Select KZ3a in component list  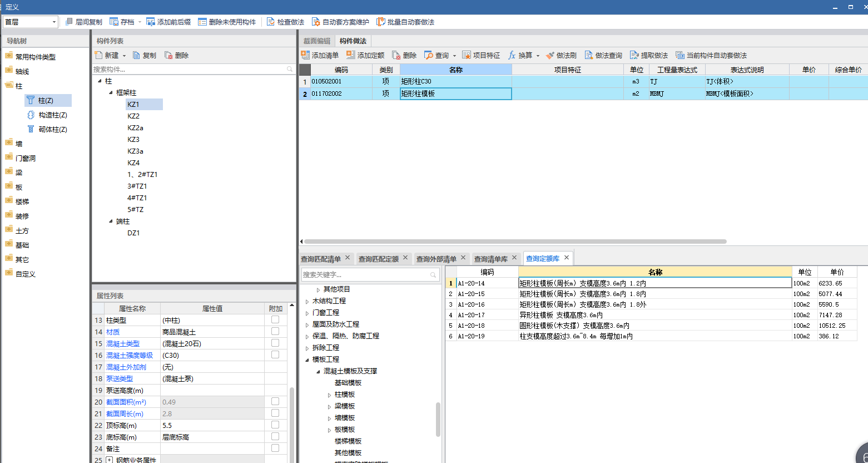tap(135, 151)
